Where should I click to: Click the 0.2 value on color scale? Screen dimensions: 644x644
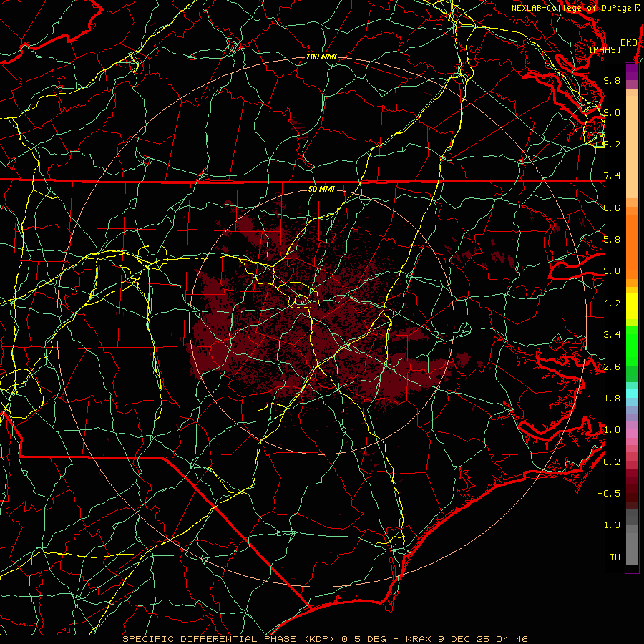tap(612, 462)
